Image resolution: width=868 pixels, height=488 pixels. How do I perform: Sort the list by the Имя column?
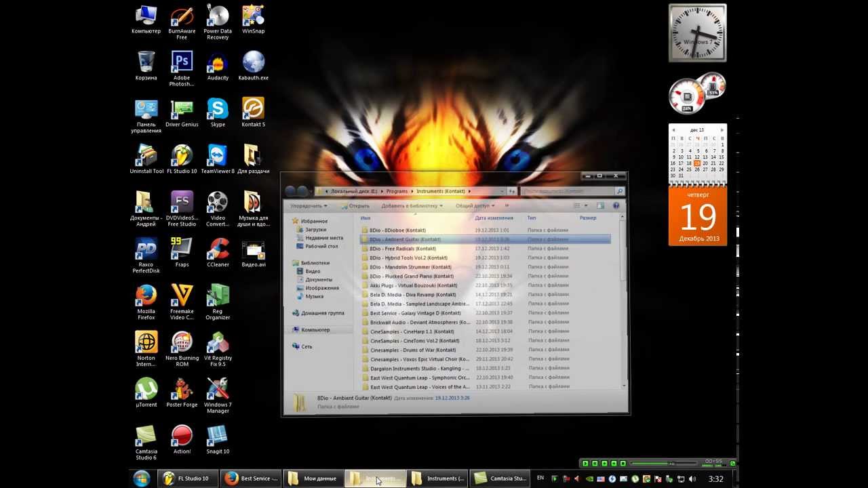tap(366, 218)
